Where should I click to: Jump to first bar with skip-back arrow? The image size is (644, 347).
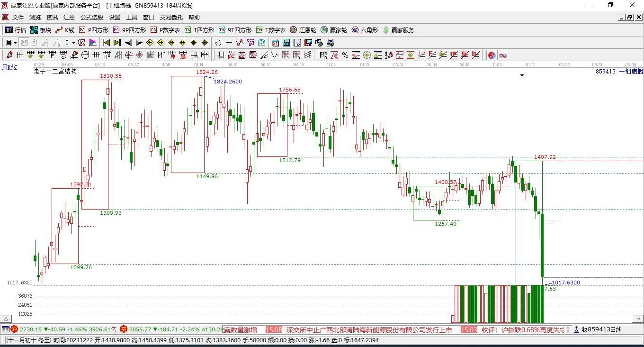[x=106, y=43]
